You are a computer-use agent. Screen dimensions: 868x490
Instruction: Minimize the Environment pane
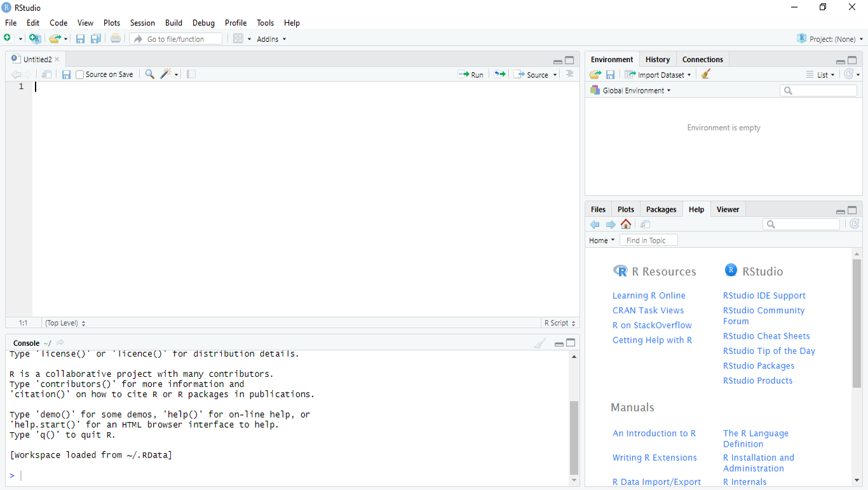[x=840, y=61]
